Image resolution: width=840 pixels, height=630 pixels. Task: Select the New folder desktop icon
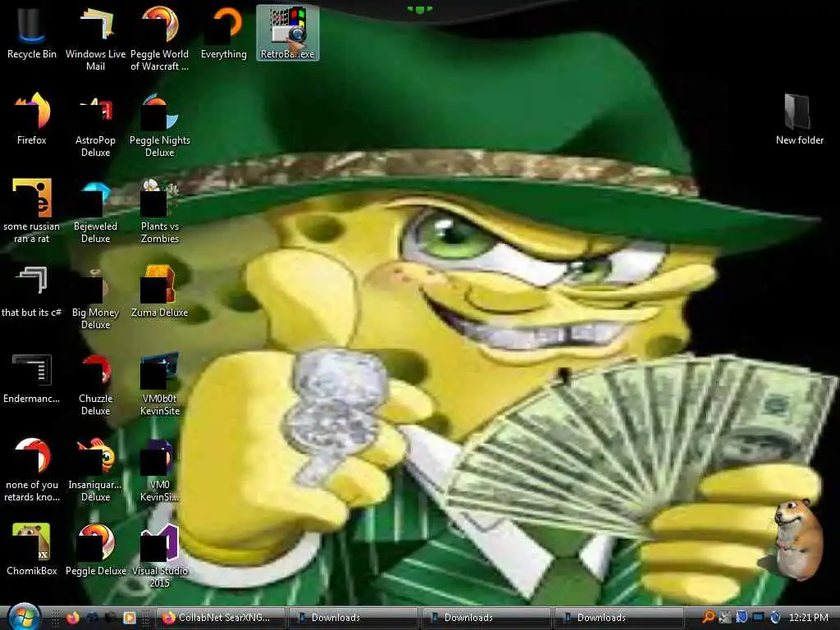pos(799,119)
